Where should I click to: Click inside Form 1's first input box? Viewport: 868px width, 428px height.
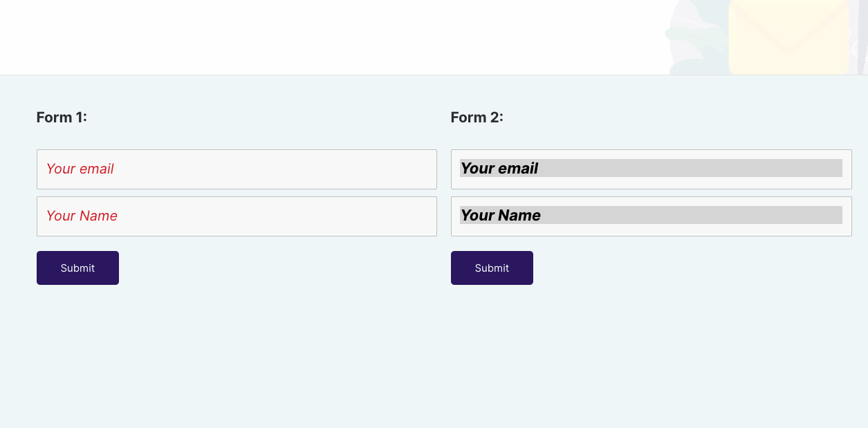pos(237,169)
